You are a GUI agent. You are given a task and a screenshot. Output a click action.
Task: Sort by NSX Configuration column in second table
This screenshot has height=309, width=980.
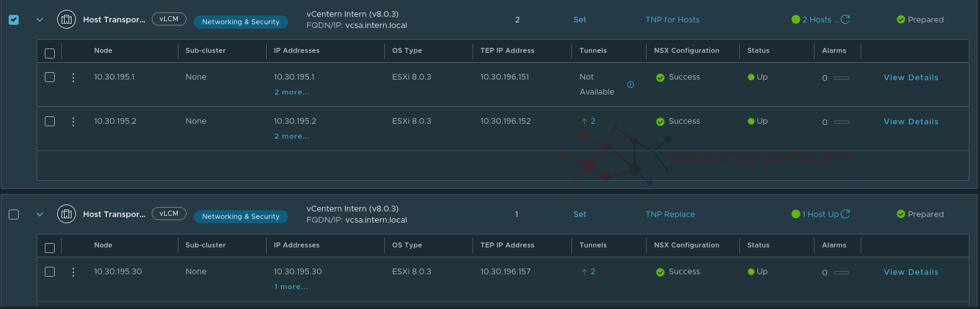[686, 245]
